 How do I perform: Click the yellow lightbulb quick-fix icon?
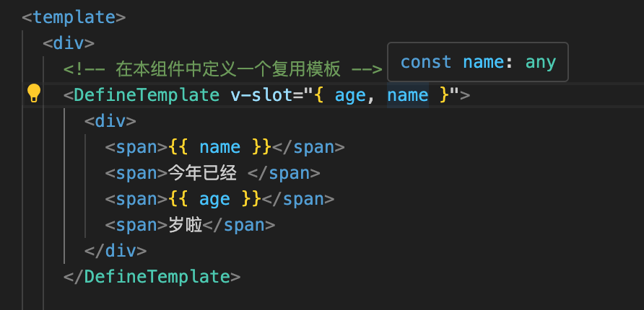coord(34,94)
